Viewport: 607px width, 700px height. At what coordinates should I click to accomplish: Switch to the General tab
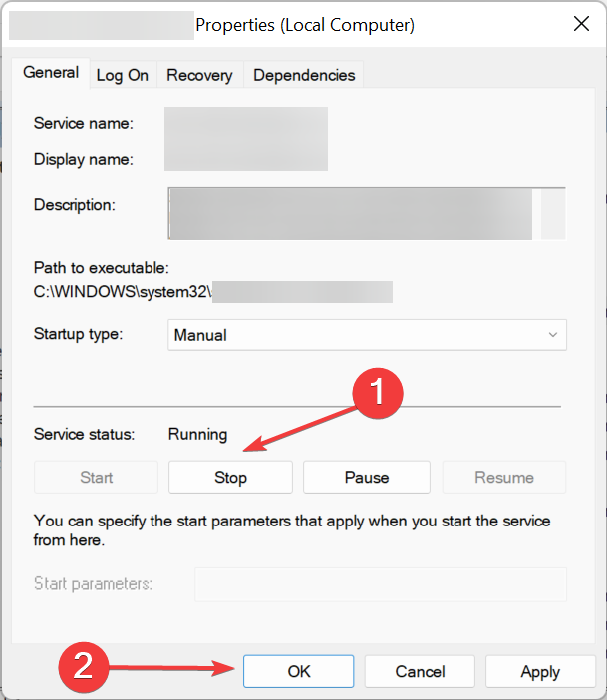point(51,73)
